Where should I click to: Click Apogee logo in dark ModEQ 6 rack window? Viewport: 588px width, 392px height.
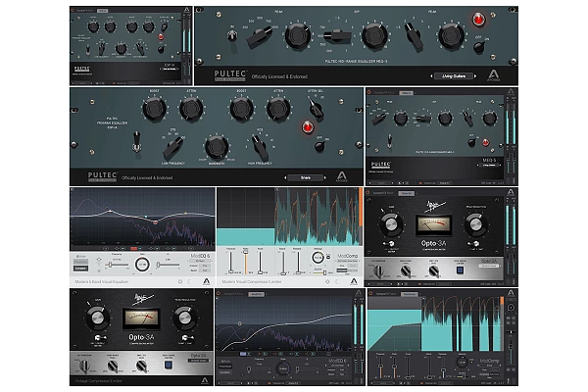coord(358,293)
